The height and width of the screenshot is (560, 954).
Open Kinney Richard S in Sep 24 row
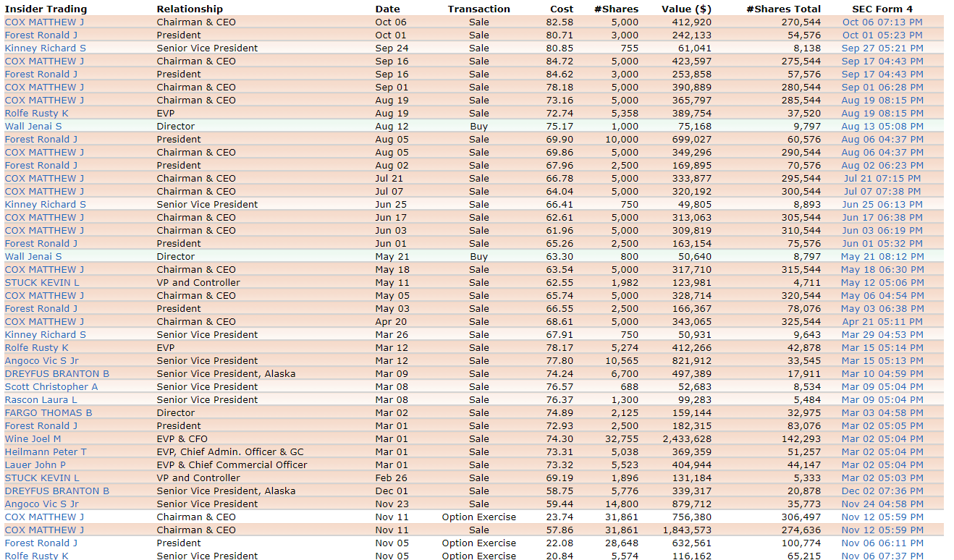(x=46, y=48)
